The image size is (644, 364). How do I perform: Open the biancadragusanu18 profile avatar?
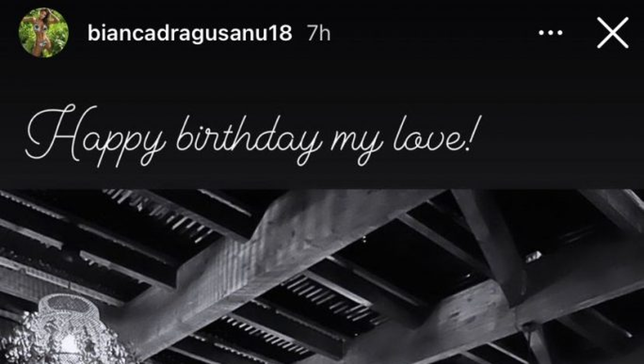(43, 33)
